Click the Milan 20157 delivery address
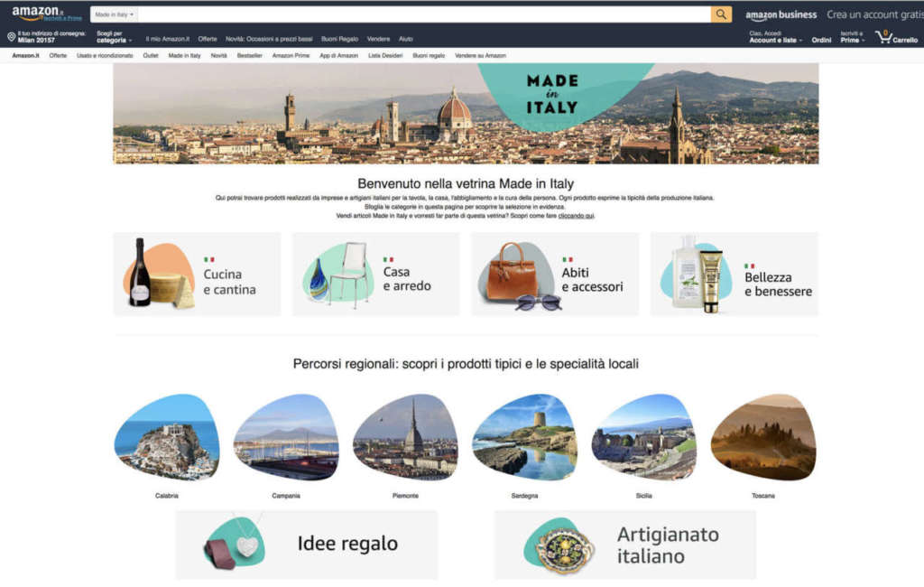Viewport: 924px width, 587px height. click(x=36, y=41)
